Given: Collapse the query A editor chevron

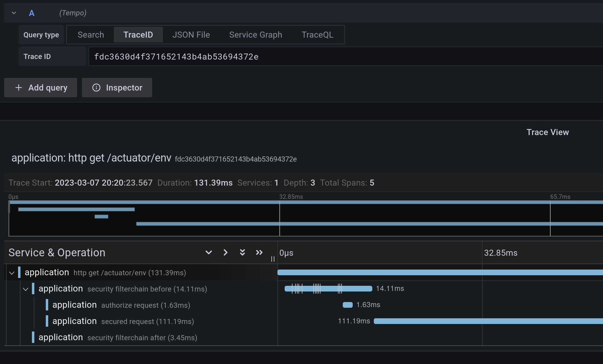Looking at the screenshot, I should pos(14,13).
